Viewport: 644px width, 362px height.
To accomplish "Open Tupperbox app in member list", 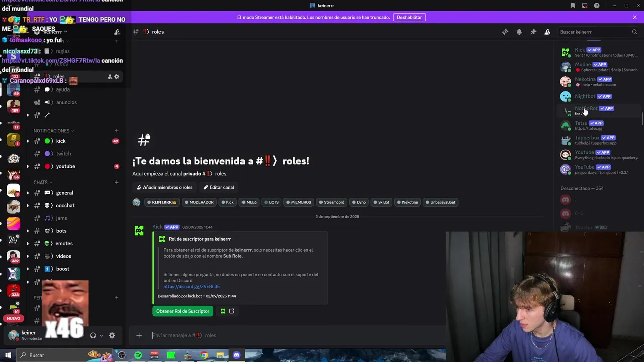I will [x=599, y=140].
